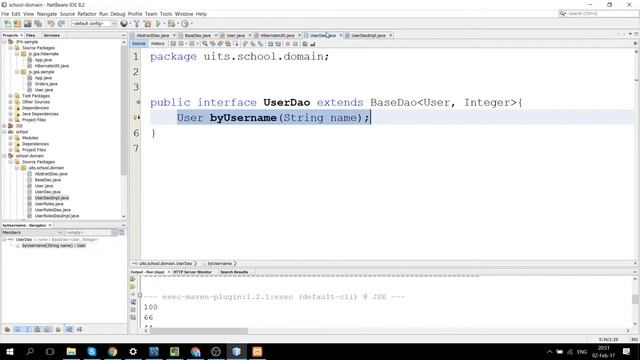Toggle Show Static Members filter in the Navigator
This screenshot has width=640, height=360.
click(27, 329)
